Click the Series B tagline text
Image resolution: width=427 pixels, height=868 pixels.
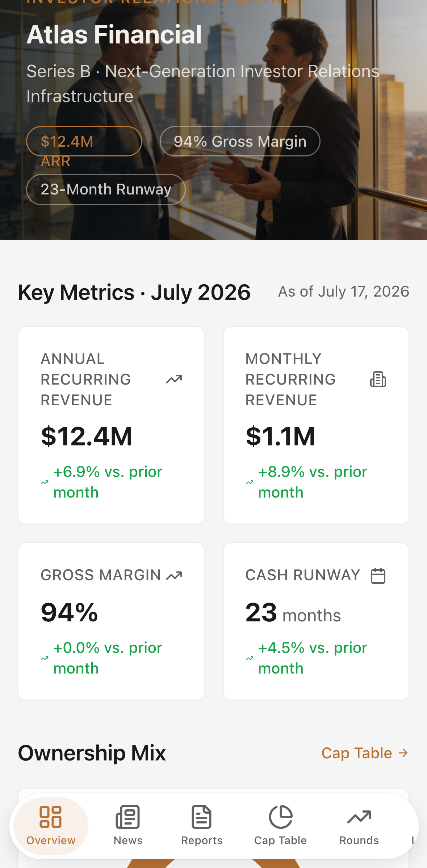point(203,84)
